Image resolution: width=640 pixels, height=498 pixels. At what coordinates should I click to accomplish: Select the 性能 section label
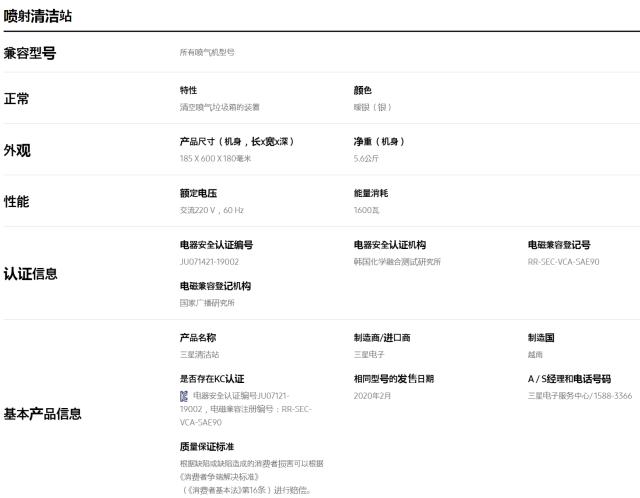[16, 201]
